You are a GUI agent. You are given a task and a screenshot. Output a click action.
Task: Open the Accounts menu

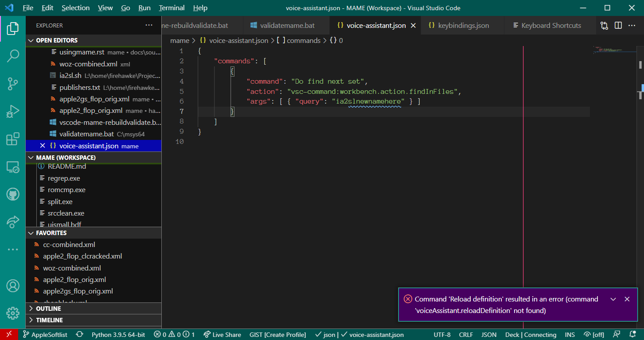(13, 286)
